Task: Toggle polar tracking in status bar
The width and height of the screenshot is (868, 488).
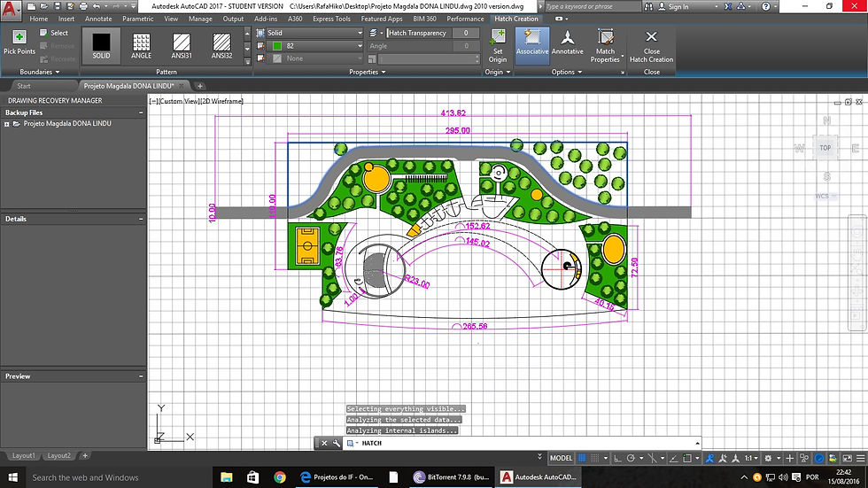Action: (x=631, y=458)
